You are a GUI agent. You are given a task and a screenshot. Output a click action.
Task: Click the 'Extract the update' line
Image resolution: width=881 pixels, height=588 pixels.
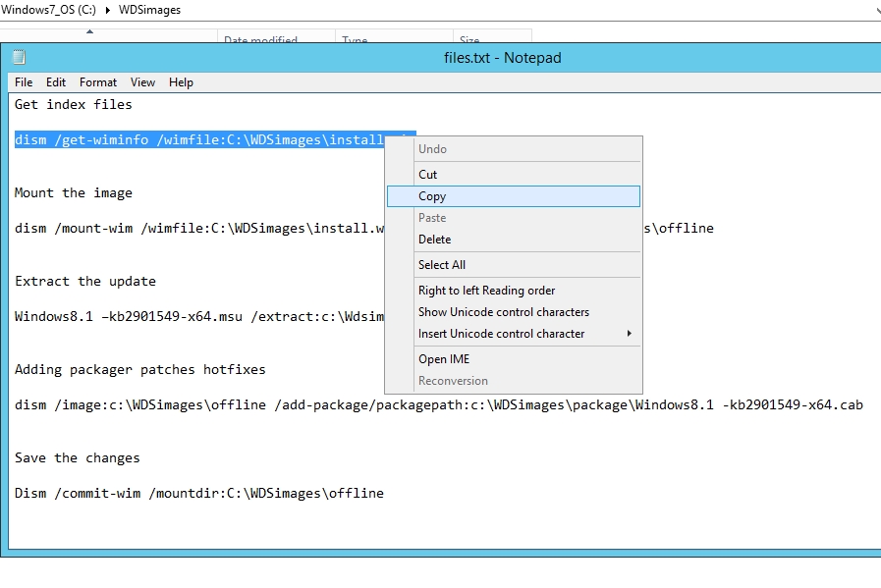coord(85,282)
